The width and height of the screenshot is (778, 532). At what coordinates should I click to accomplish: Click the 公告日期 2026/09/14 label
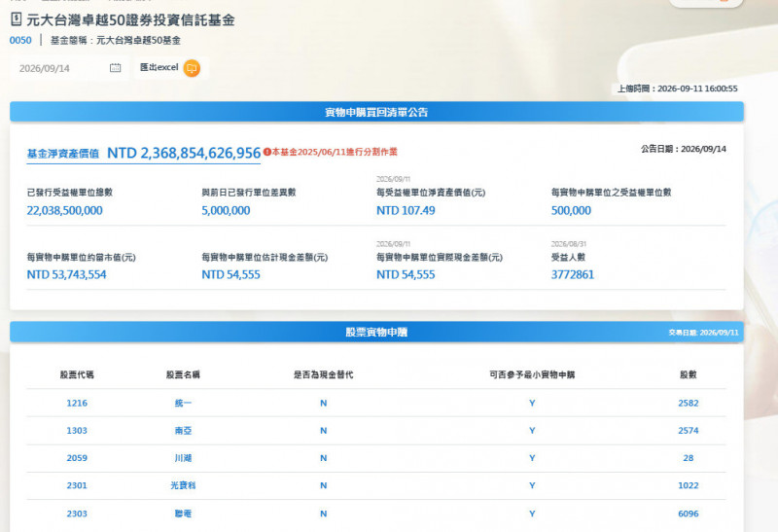(684, 149)
